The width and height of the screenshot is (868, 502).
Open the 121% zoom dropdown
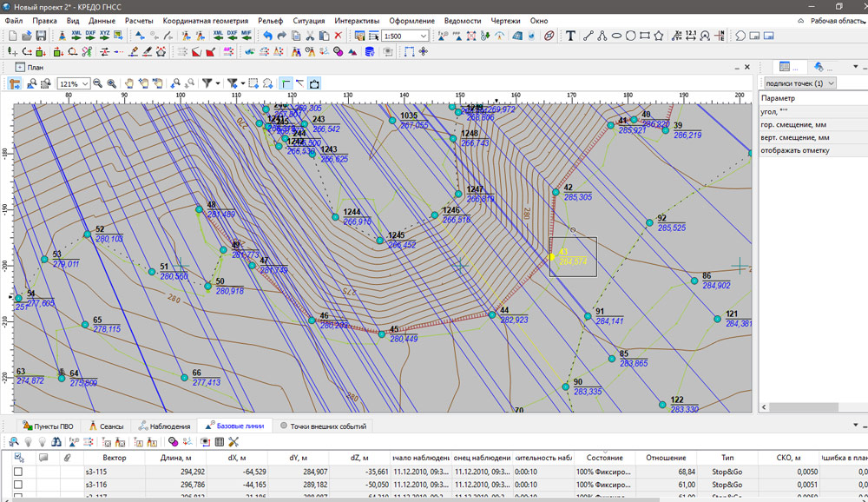[x=85, y=83]
